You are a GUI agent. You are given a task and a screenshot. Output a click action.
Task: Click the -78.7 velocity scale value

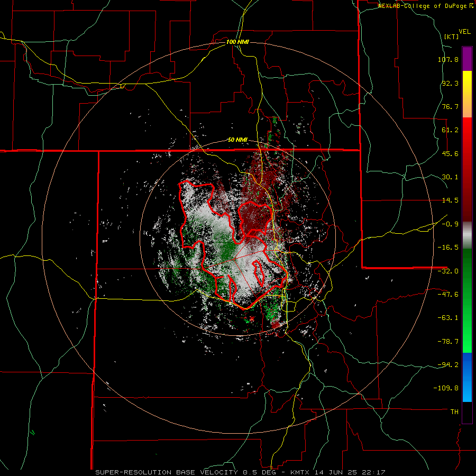448,342
